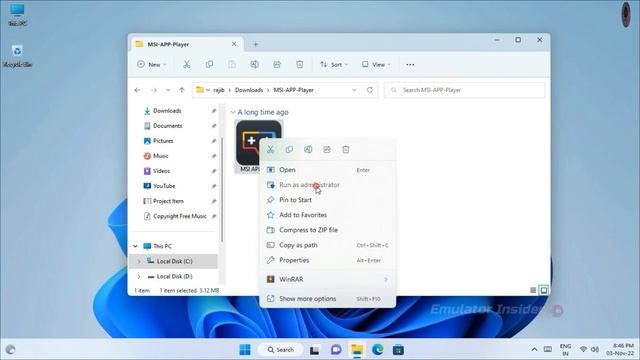Click the navigation pane scrollbar

pos(222,190)
